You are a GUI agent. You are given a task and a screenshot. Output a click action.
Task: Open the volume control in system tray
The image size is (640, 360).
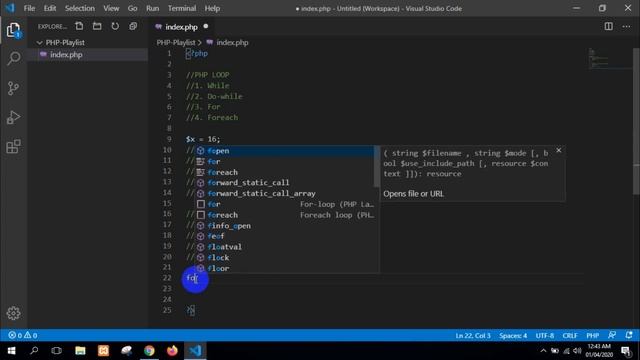coord(577,351)
